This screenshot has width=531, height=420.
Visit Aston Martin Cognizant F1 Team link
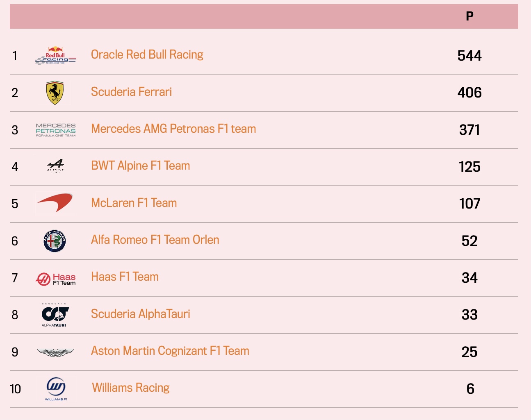(170, 351)
